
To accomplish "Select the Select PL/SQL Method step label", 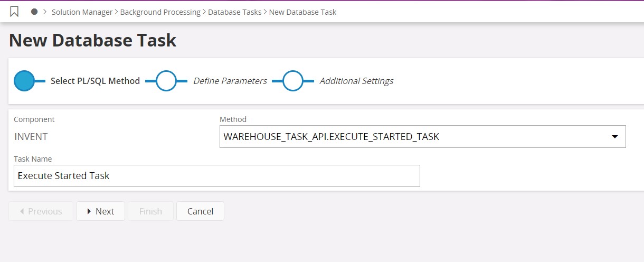I will click(95, 81).
